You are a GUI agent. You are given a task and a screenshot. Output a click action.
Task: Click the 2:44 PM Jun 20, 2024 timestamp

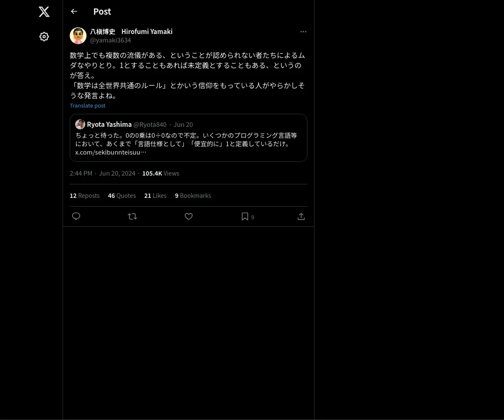point(102,173)
